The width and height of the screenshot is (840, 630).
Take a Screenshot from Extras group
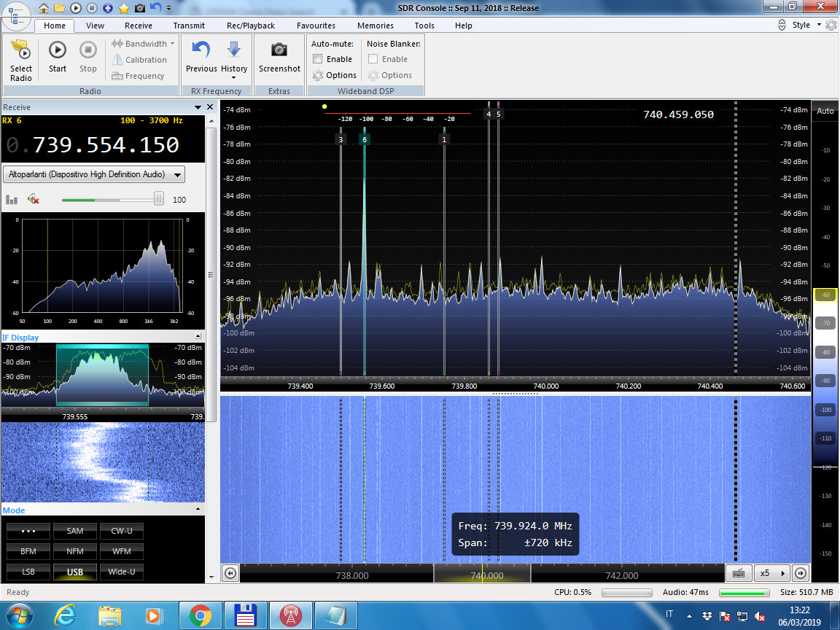(x=279, y=56)
